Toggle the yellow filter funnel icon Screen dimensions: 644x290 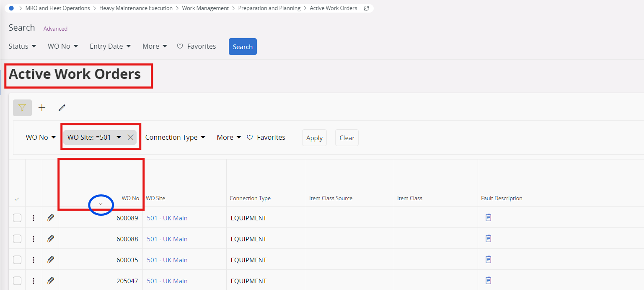pos(22,108)
